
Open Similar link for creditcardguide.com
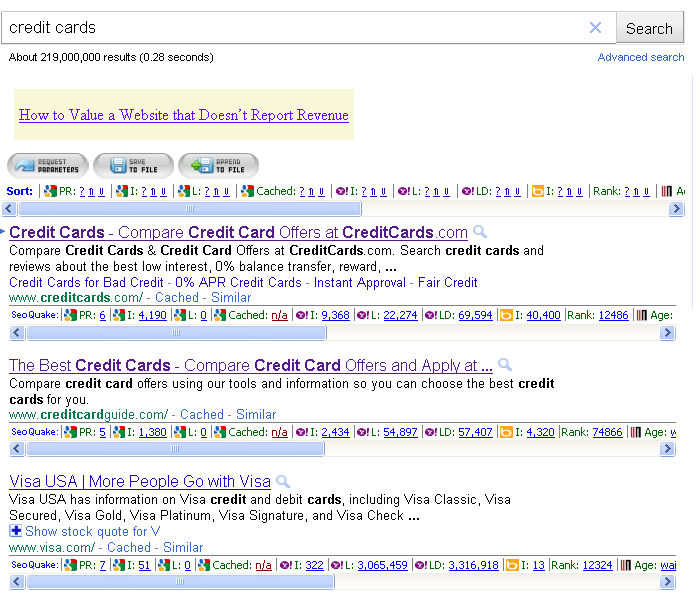tap(256, 415)
